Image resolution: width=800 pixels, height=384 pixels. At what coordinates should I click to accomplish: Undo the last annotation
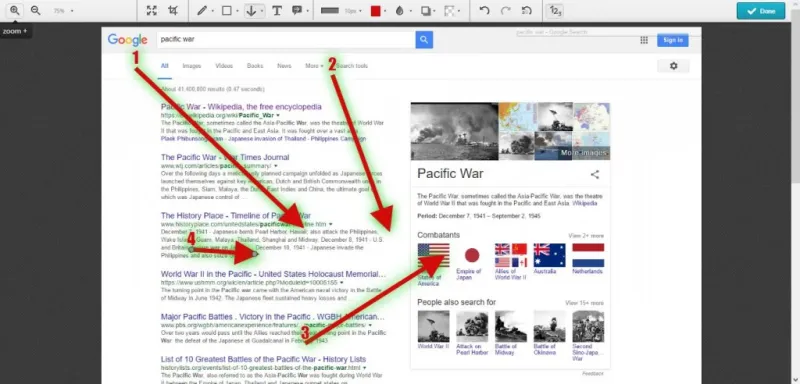[x=484, y=11]
